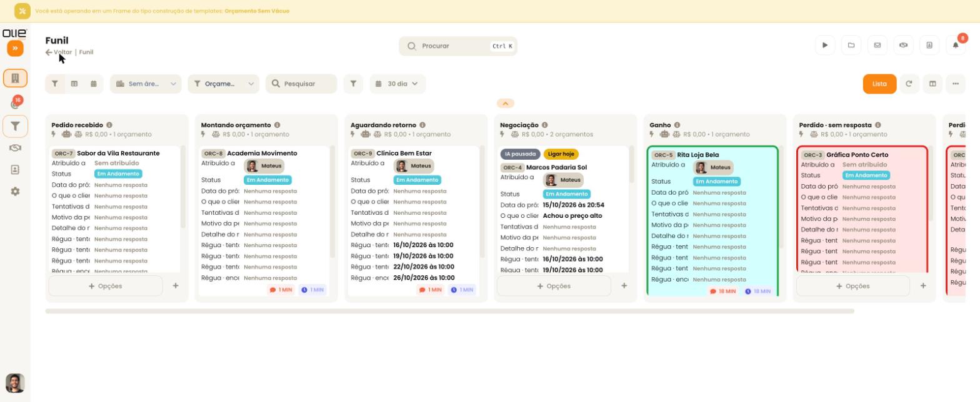Open the folder icon in the top bar
The image size is (980, 402).
click(851, 46)
